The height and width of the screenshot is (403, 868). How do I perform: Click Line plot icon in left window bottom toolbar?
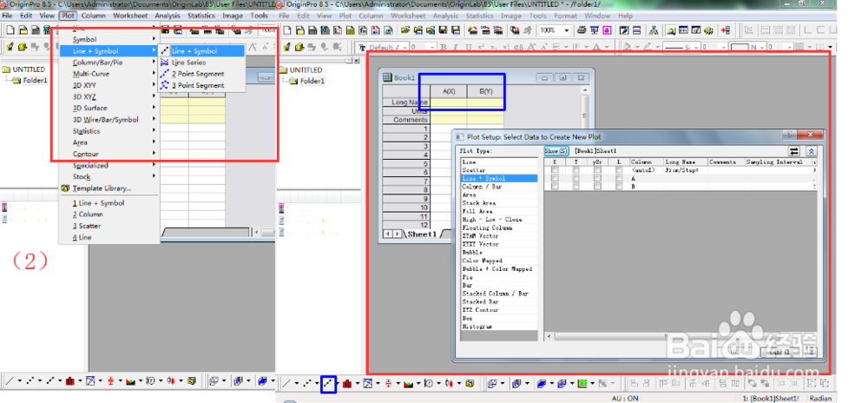tap(10, 382)
